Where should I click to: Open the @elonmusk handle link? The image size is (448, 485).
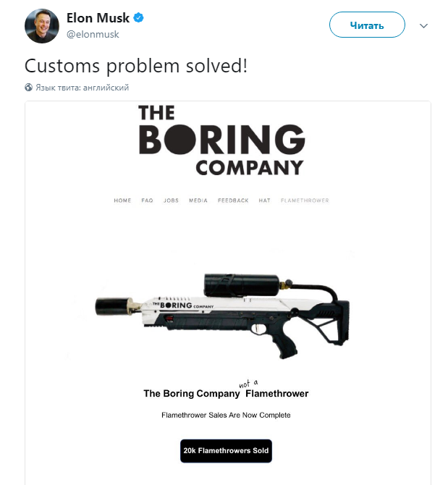[93, 34]
